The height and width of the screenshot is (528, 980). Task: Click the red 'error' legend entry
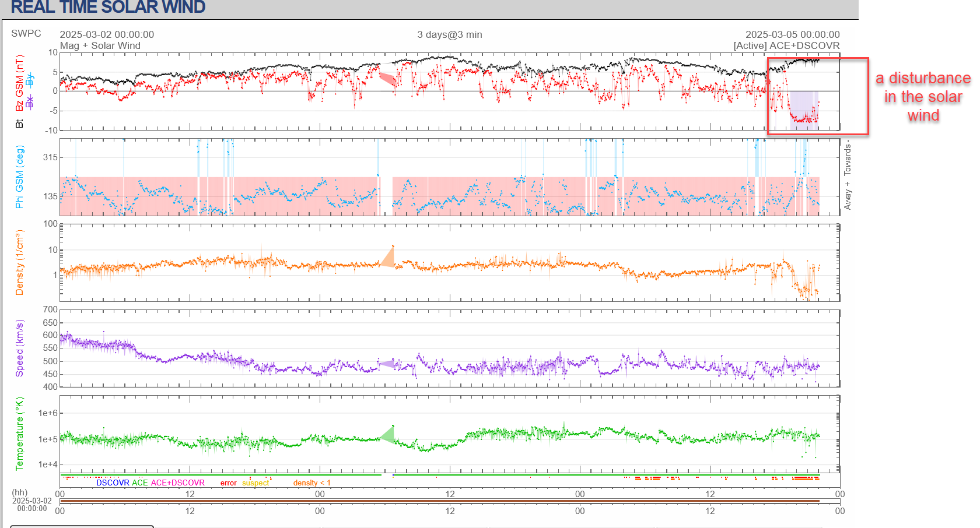pyautogui.click(x=229, y=483)
